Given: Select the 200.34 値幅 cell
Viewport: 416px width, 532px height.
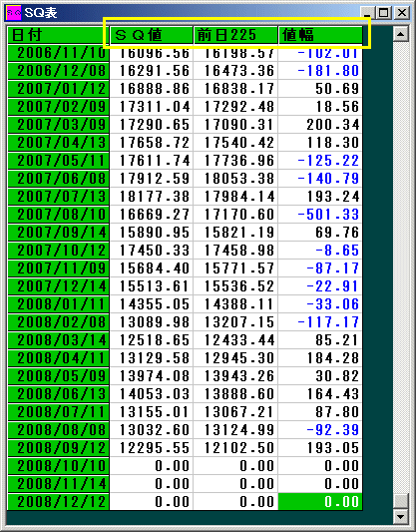Looking at the screenshot, I should click(320, 125).
